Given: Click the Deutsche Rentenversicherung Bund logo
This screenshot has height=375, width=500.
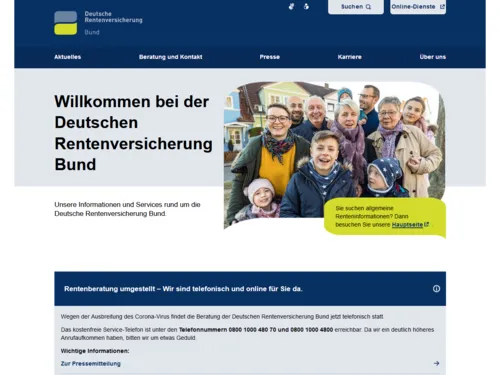Looking at the screenshot, I should pos(98,23).
